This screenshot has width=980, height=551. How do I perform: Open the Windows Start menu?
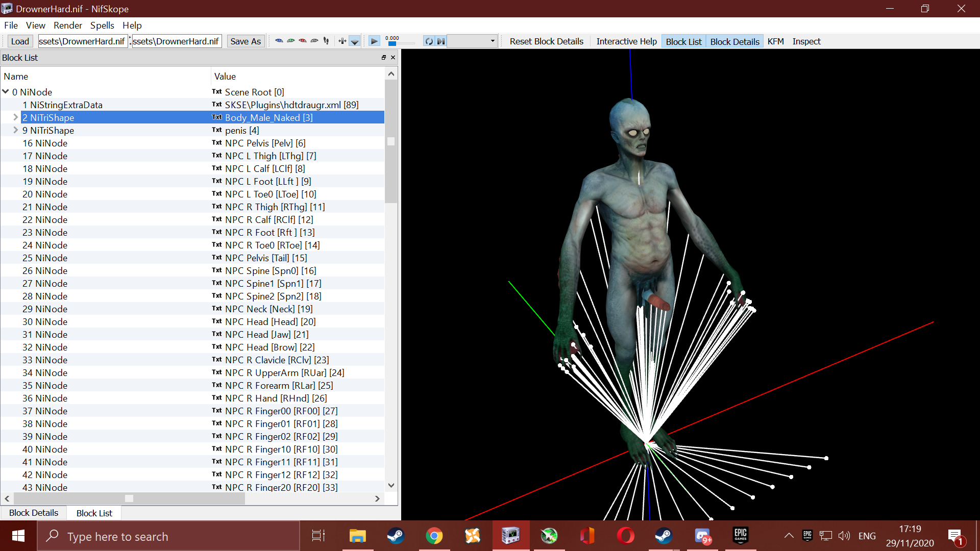(x=18, y=536)
